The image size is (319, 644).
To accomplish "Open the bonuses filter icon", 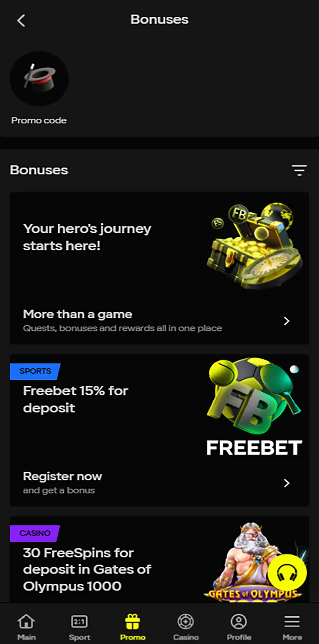I will pyautogui.click(x=299, y=170).
